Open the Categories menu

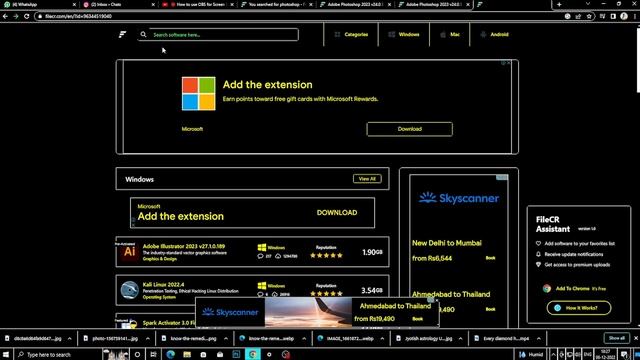click(x=351, y=35)
